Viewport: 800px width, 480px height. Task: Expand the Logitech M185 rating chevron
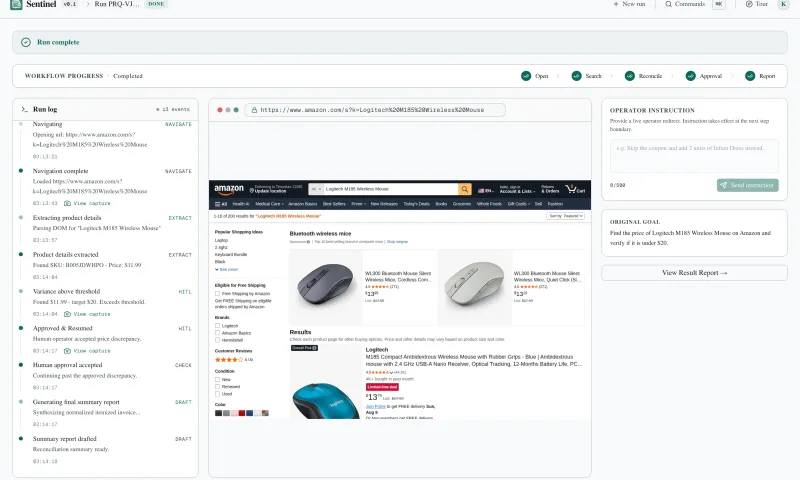click(x=391, y=373)
